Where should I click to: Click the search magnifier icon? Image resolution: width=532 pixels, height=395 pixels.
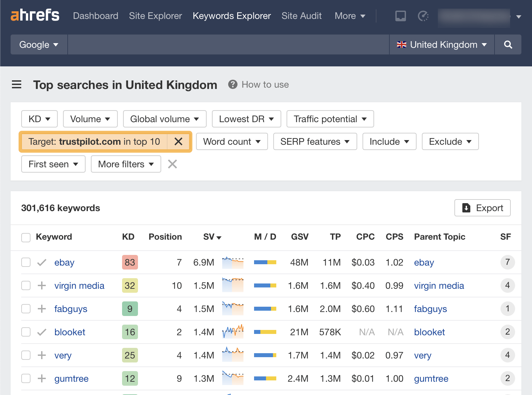click(508, 44)
